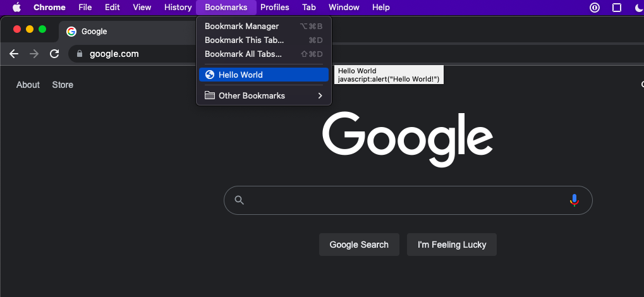Run the Hello World bookmark
644x297 pixels.
coord(240,75)
